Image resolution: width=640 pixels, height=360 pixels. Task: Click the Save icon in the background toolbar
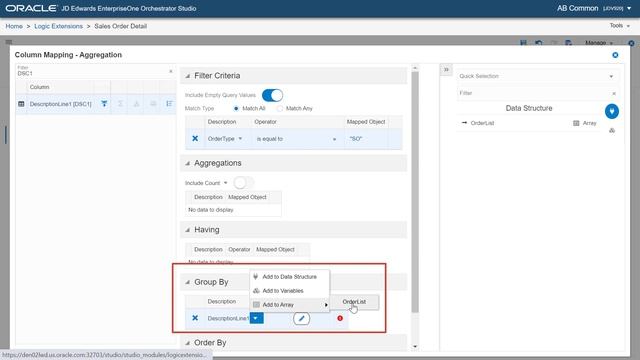pyautogui.click(x=523, y=42)
